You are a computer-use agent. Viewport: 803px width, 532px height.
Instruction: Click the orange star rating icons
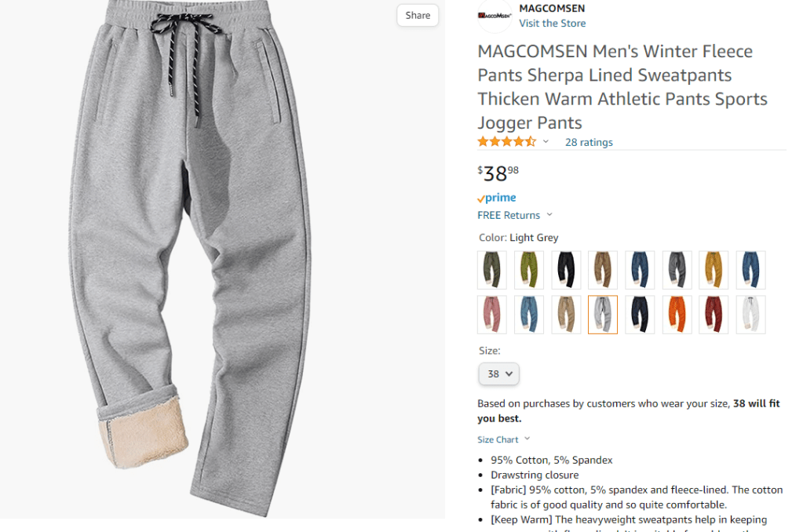pyautogui.click(x=506, y=142)
